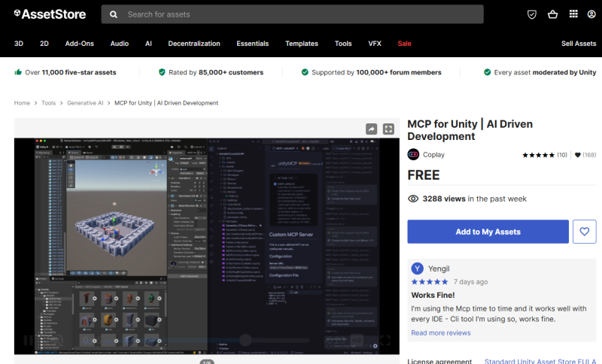Toggle HD quality on the video

point(357,340)
